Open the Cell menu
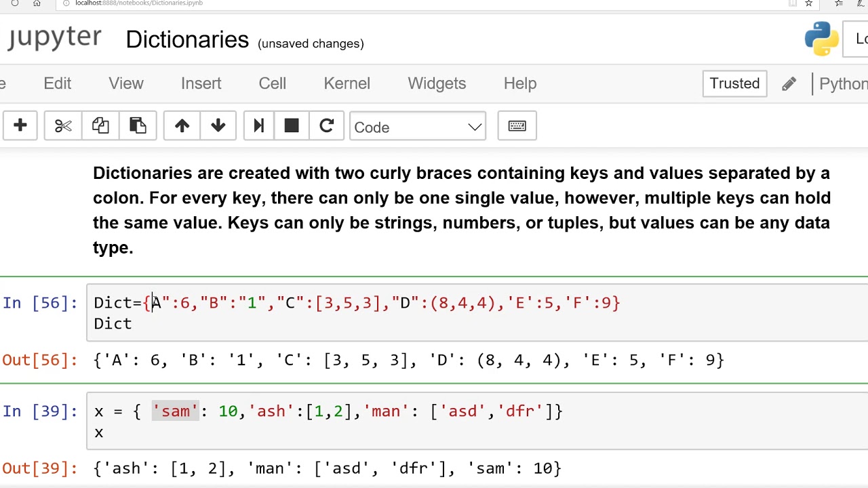 coord(272,83)
